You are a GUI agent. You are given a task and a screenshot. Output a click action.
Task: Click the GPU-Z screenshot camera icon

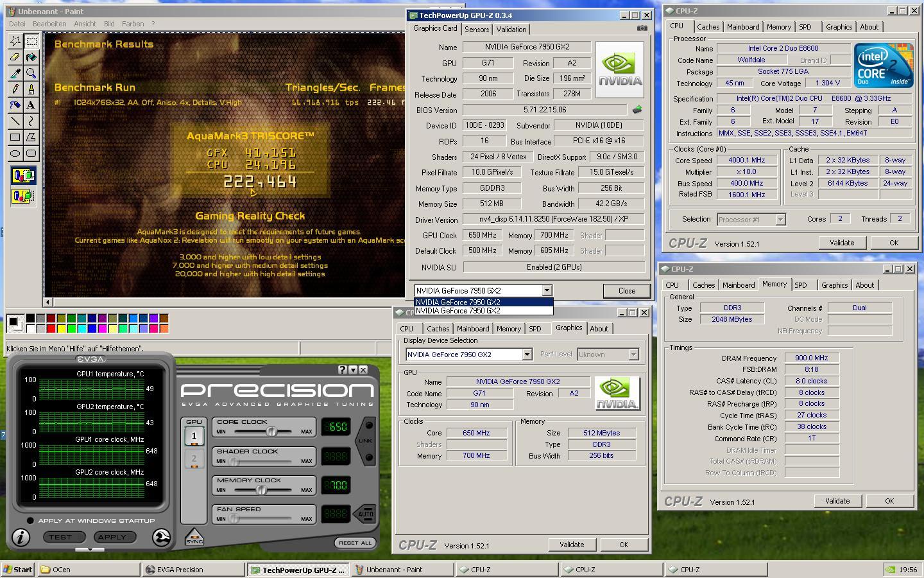tap(642, 28)
